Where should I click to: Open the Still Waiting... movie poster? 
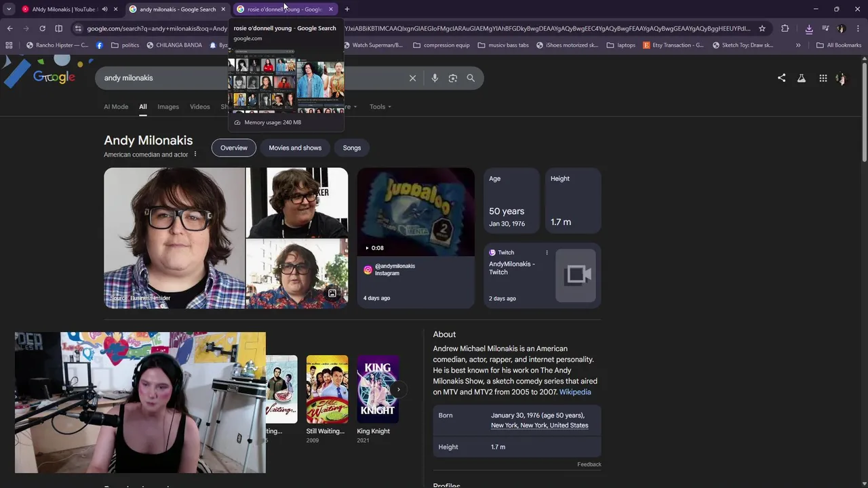tap(327, 389)
